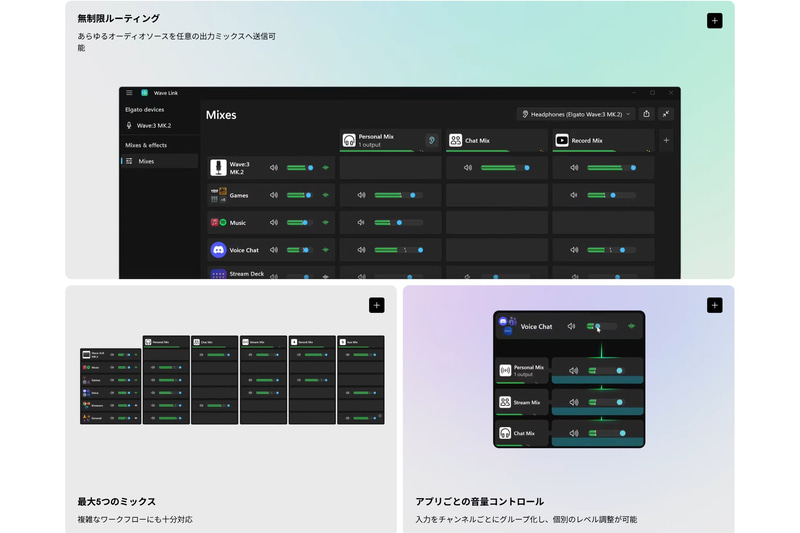Screen dimensions: 800x533
Task: Mute Wave:3 MK.2 in the Record Mix column
Action: click(574, 168)
